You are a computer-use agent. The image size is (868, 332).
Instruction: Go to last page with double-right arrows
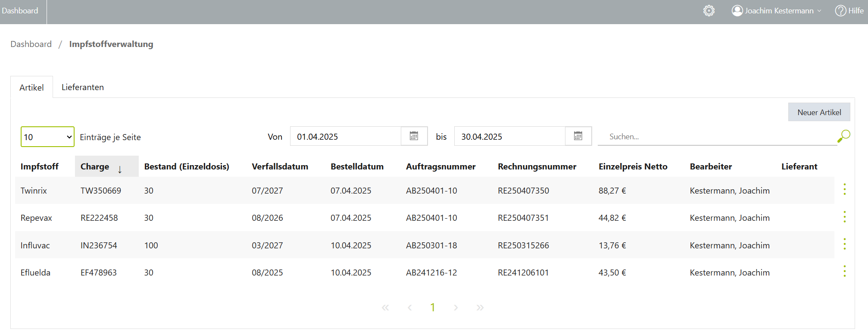(480, 307)
